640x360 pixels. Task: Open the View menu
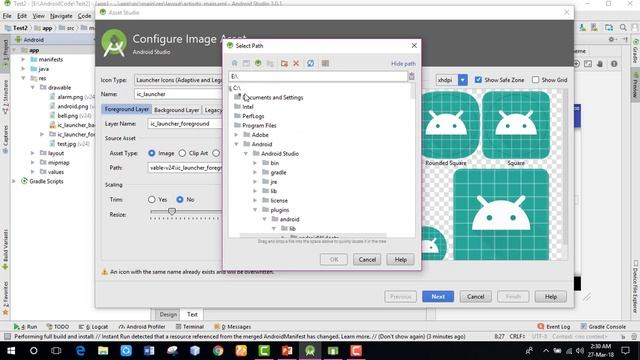[38, 16]
